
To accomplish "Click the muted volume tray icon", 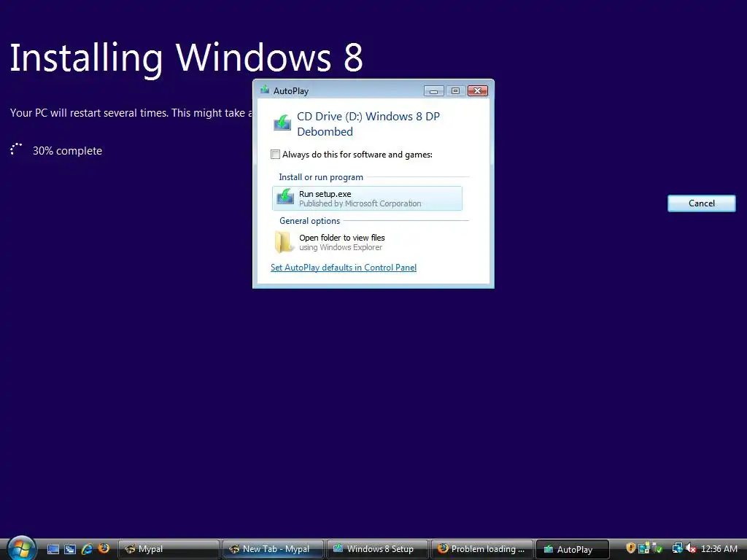I will click(x=691, y=548).
